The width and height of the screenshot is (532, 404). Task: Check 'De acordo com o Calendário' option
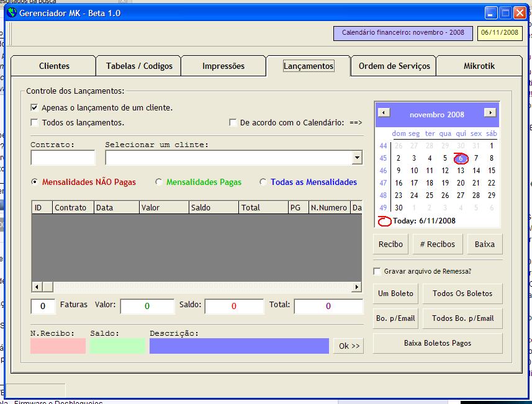tap(233, 122)
